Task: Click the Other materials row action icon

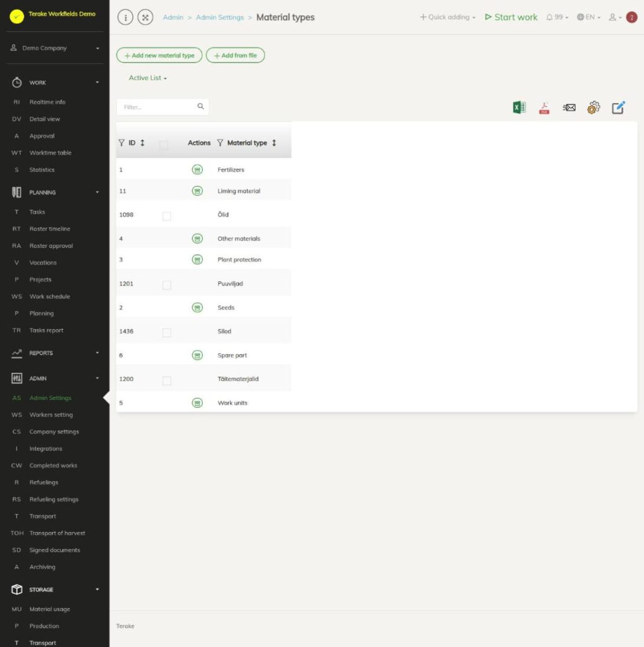Action: (197, 238)
